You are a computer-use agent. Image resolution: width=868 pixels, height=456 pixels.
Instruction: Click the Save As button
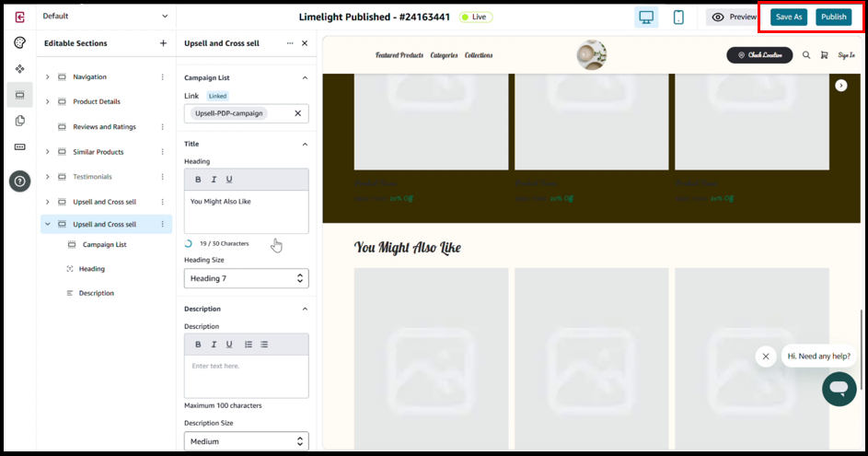coord(789,18)
